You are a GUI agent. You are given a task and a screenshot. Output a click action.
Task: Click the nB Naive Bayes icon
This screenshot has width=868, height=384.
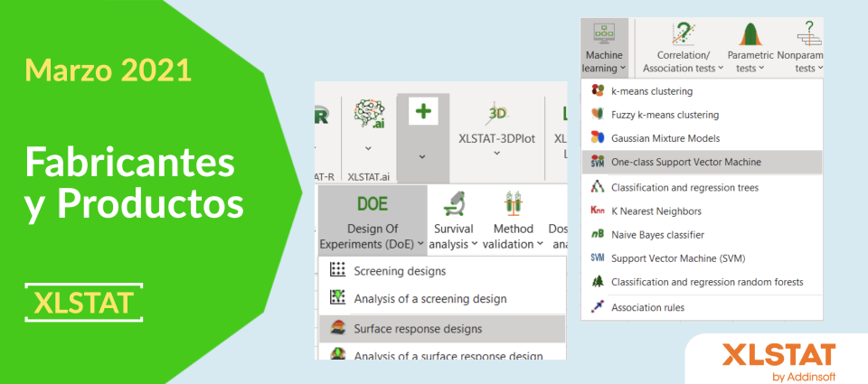[598, 235]
